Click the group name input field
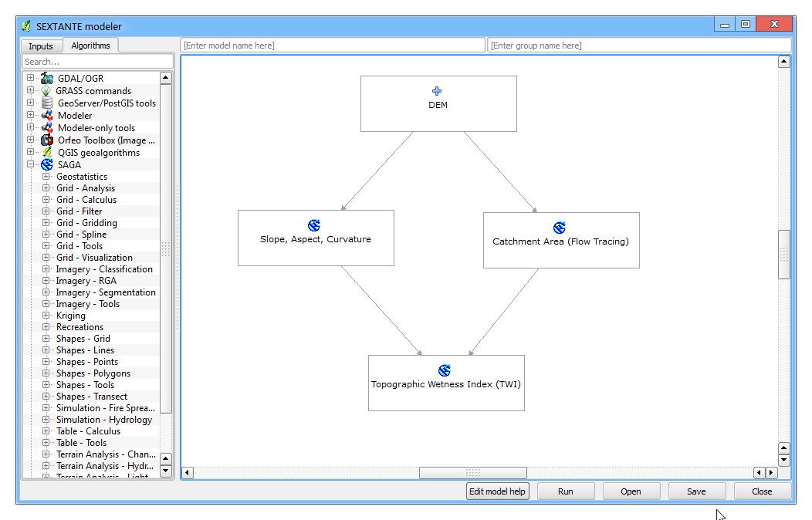The width and height of the screenshot is (812, 520). pos(639,46)
